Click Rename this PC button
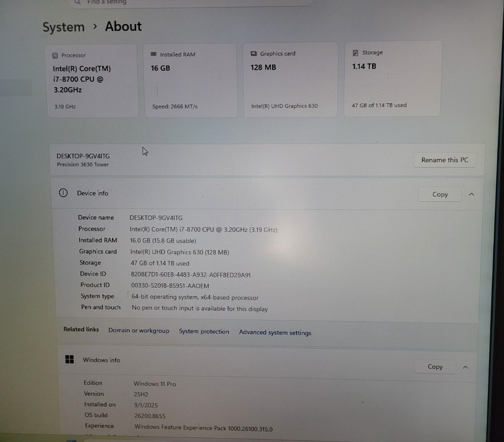 coord(445,160)
